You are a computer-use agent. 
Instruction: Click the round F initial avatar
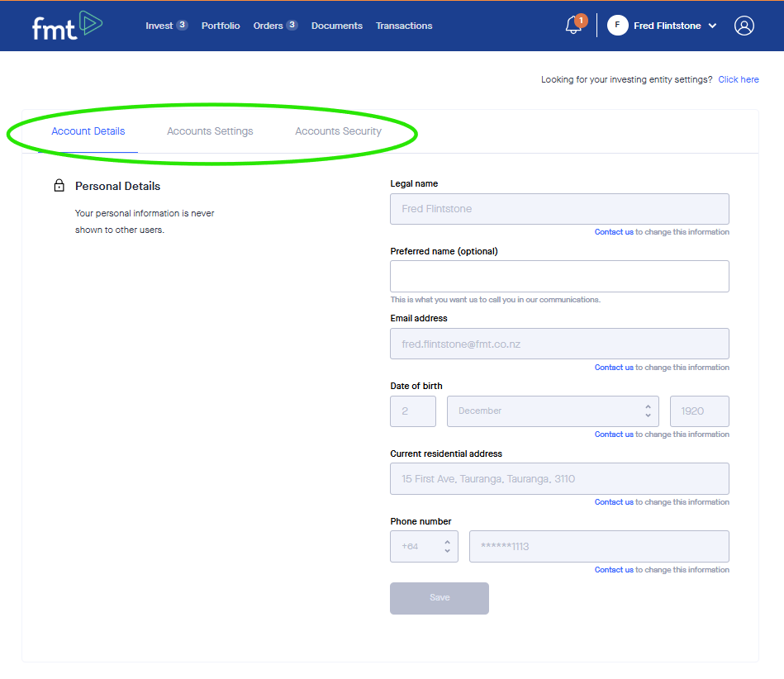[617, 26]
